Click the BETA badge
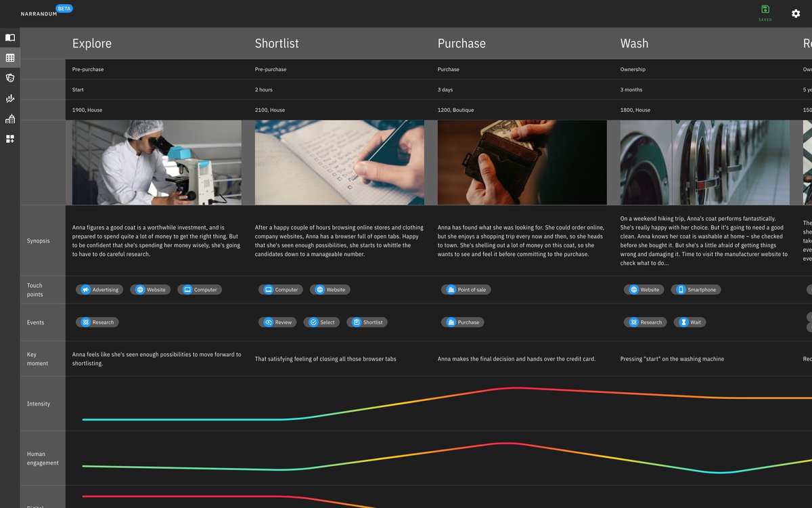Viewport: 812px width, 508px height. point(65,9)
